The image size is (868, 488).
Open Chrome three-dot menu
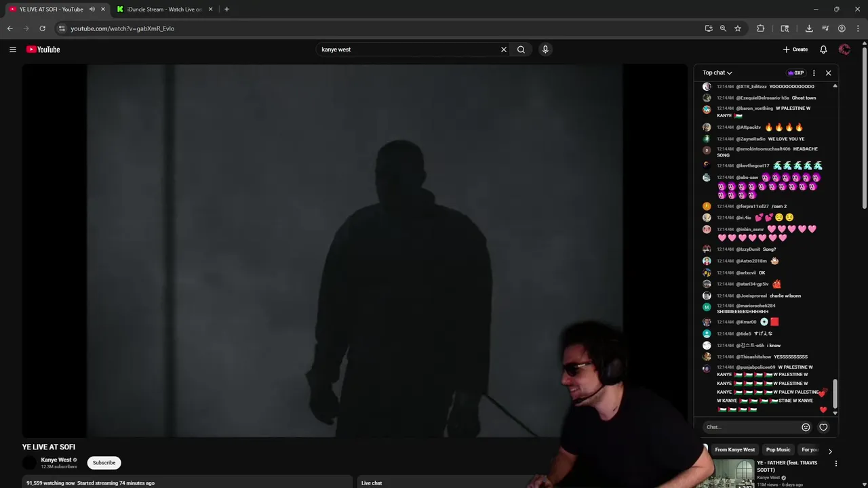click(x=857, y=28)
